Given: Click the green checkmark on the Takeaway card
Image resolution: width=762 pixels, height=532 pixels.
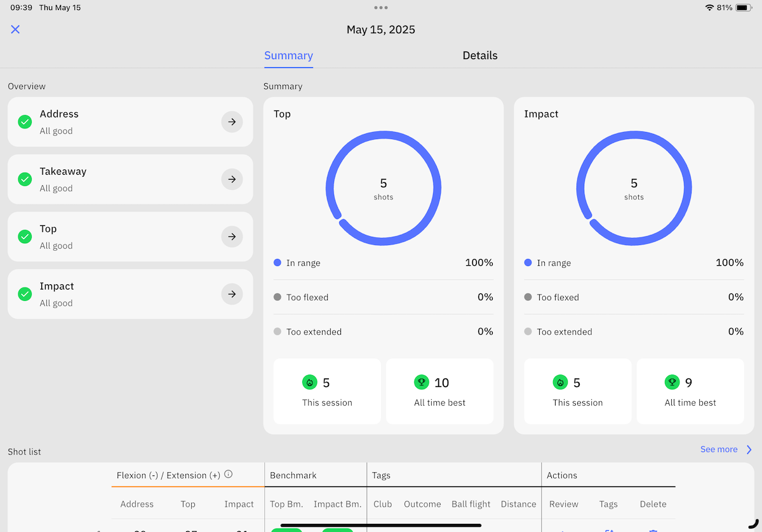Looking at the screenshot, I should (25, 180).
